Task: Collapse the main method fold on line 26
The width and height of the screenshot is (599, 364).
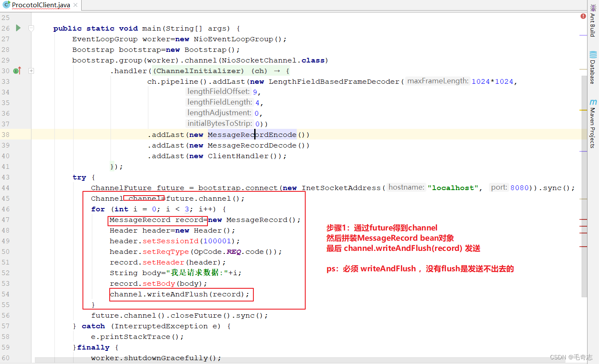Action: 31,28
